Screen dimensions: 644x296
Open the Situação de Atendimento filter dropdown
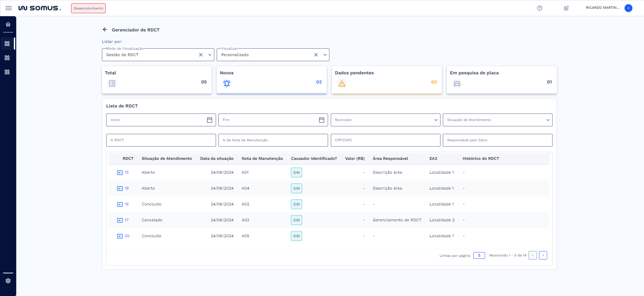click(x=548, y=120)
